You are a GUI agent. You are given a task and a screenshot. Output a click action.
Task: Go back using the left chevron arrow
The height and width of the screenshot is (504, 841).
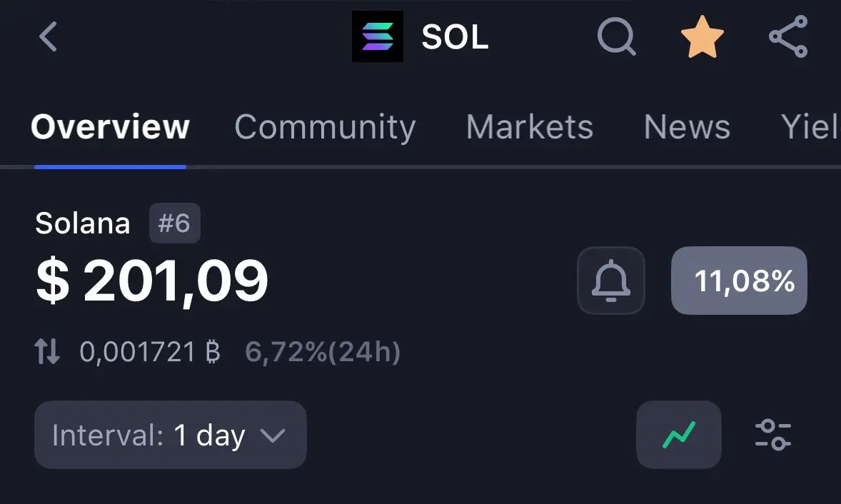click(48, 36)
